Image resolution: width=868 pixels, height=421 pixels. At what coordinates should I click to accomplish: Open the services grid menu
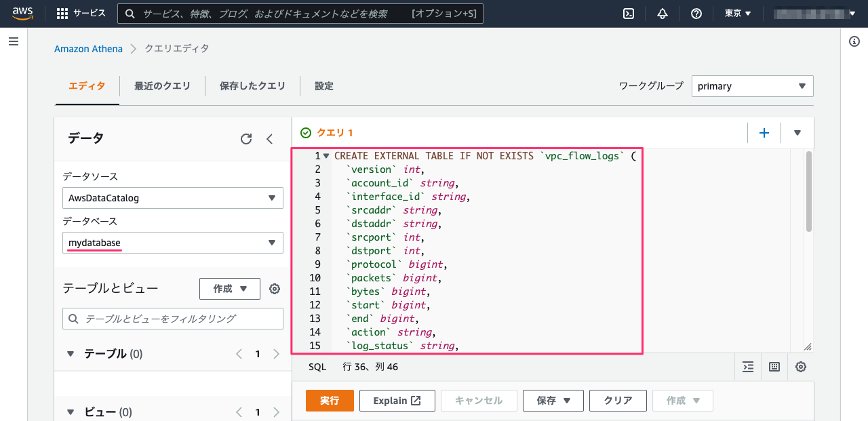coord(62,14)
